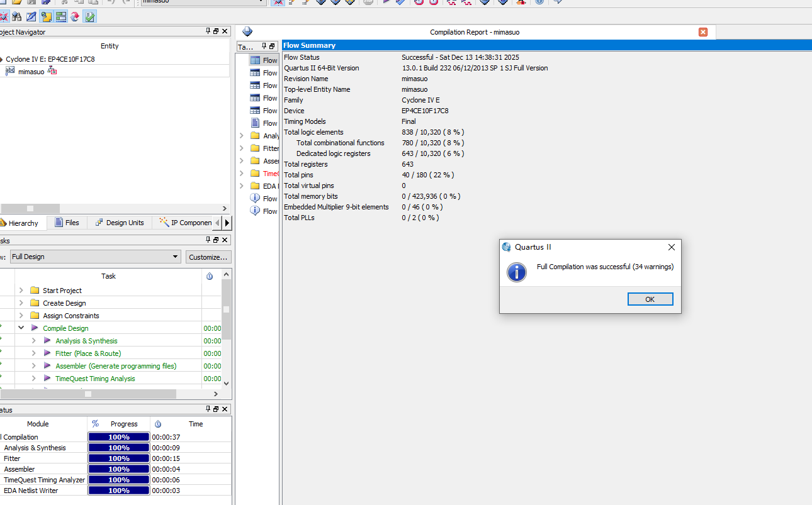Select the Assign Constraints task label
The width and height of the screenshot is (812, 505).
tap(71, 316)
